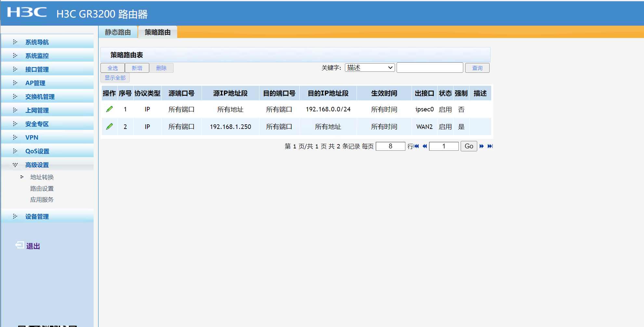Click the 显示全部 button
The height and width of the screenshot is (327, 644).
[115, 78]
